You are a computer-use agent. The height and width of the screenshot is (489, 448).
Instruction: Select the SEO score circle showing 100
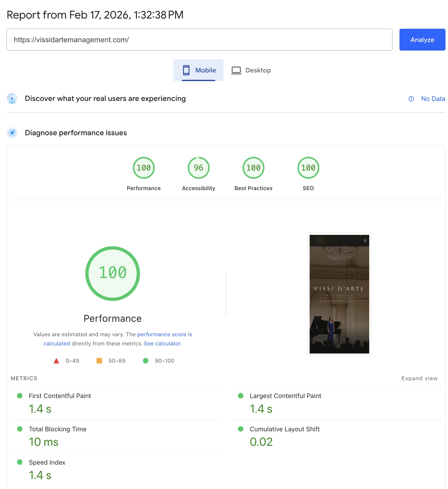click(308, 167)
